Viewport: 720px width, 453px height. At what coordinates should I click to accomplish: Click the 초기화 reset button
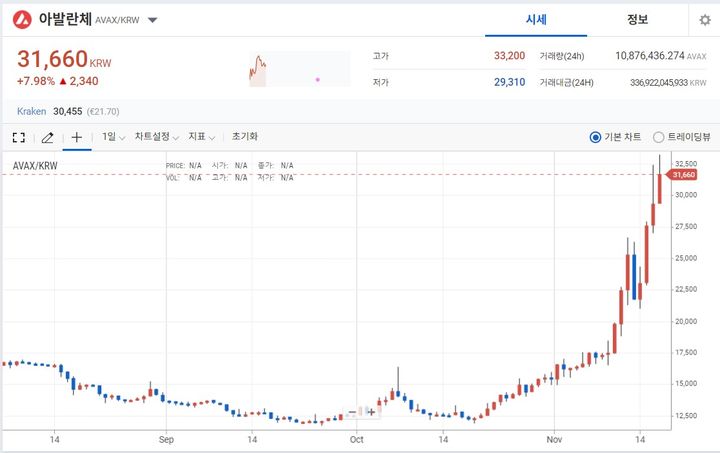(245, 136)
